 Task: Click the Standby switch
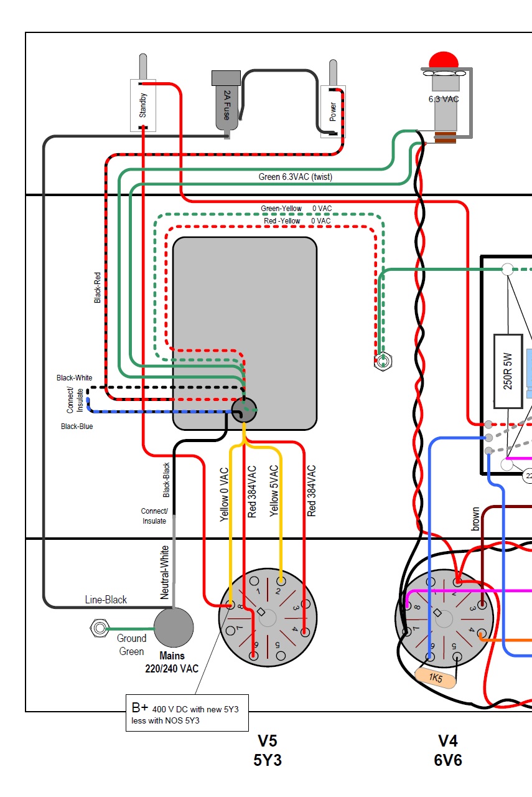tap(142, 105)
